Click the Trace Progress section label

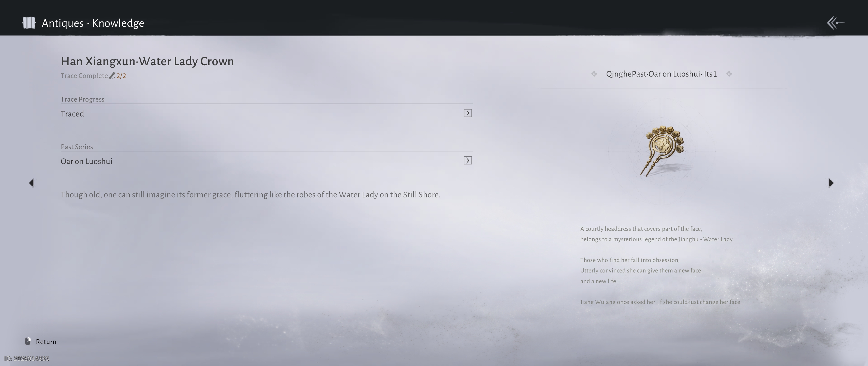(x=83, y=99)
